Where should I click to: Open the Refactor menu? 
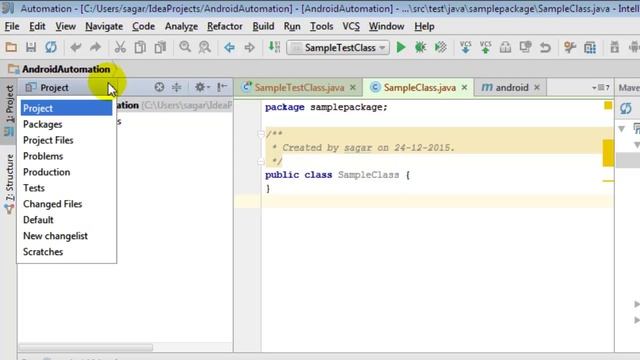224,27
